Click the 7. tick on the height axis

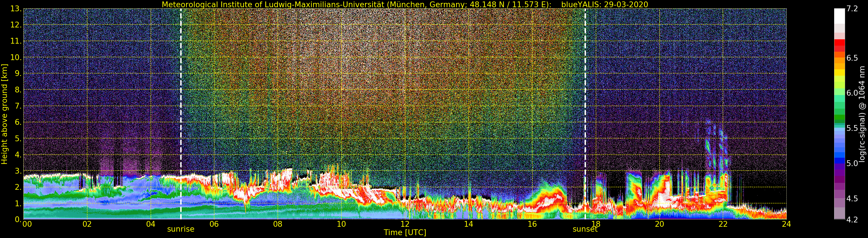[x=19, y=106]
